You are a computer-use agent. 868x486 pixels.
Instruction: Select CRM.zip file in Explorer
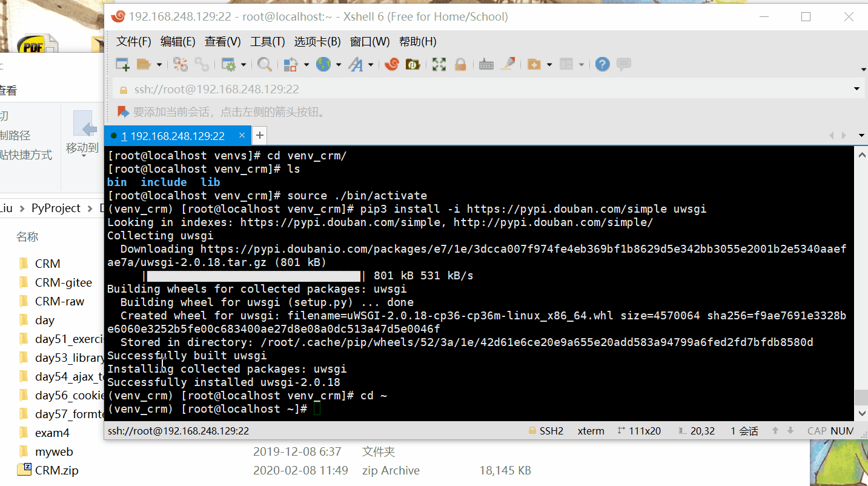point(56,470)
